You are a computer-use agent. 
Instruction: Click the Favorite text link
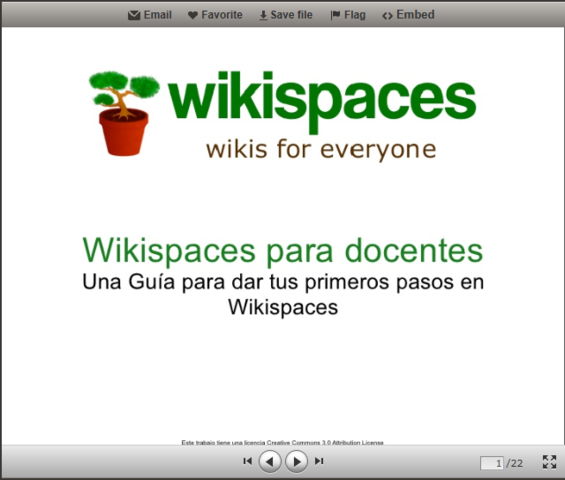(x=222, y=15)
